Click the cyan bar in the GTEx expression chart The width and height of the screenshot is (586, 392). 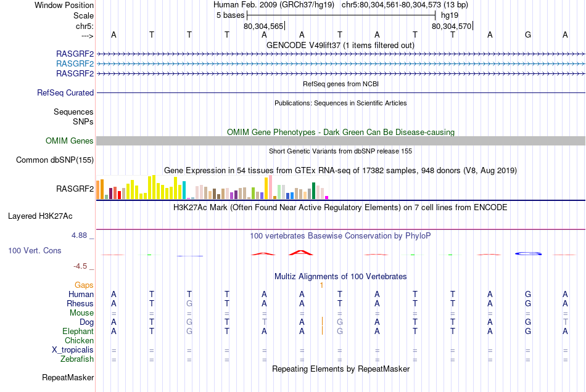[x=184, y=190]
